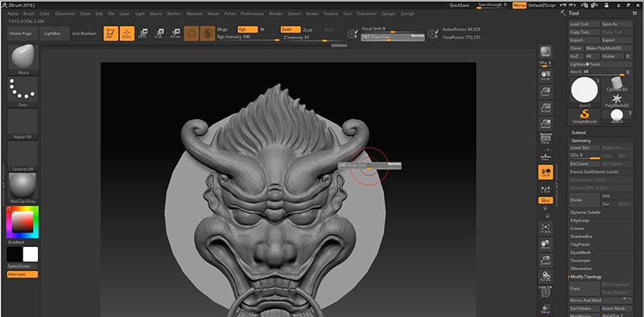The height and width of the screenshot is (317, 644).
Task: Expand the ClayPolish subsection
Action: coord(580,245)
